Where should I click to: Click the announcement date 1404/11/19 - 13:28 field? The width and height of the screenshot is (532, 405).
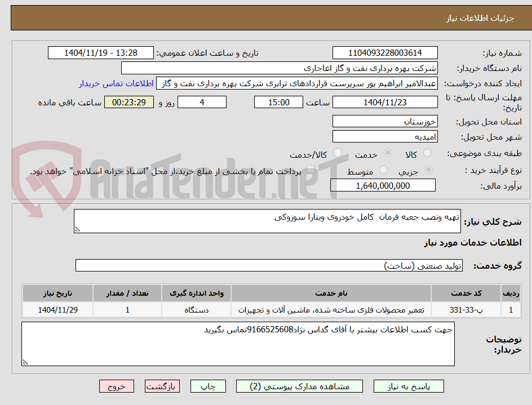101,53
